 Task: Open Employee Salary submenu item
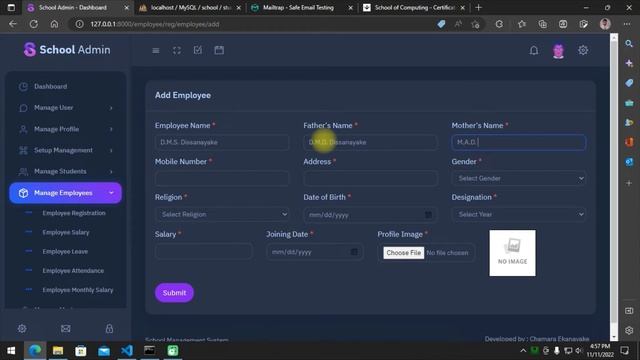pos(66,232)
